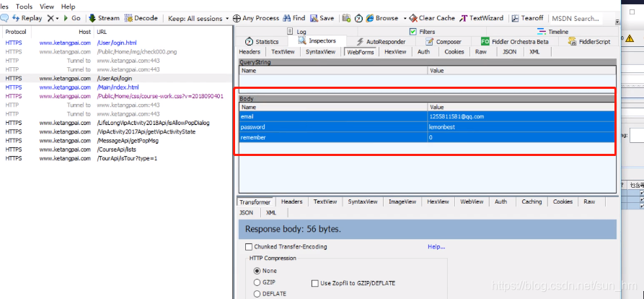Click the Find binoculars button

coord(294,18)
